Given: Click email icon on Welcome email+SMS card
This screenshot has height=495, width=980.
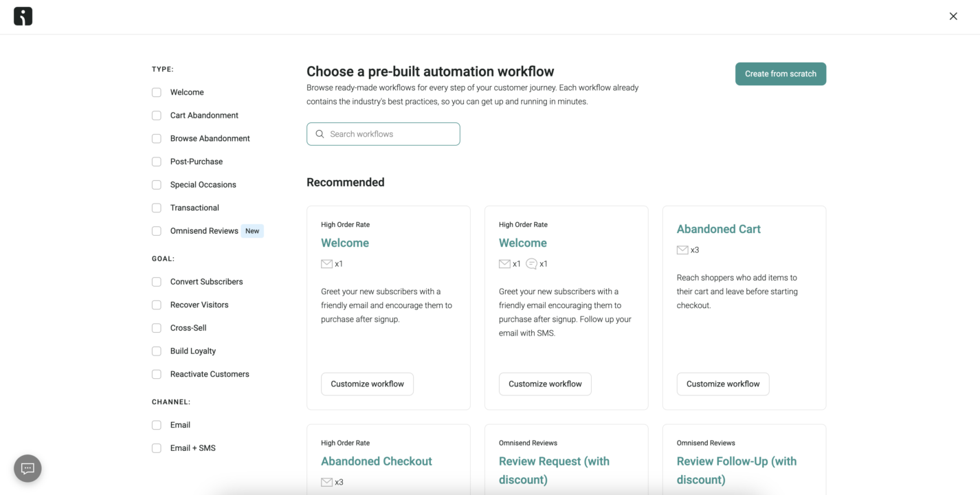Looking at the screenshot, I should click(505, 264).
